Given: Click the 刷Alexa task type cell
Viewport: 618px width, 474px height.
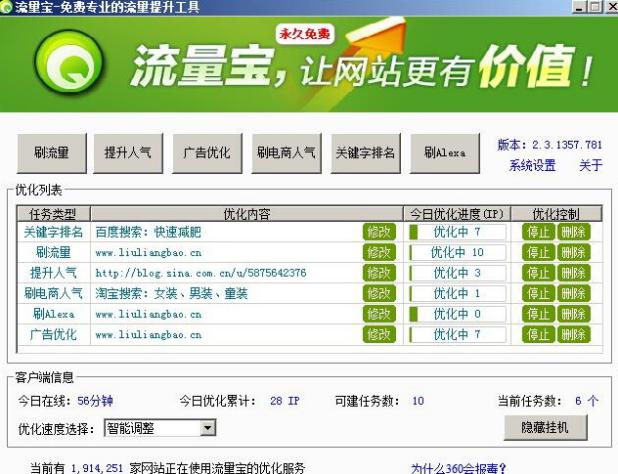Looking at the screenshot, I should (x=53, y=314).
